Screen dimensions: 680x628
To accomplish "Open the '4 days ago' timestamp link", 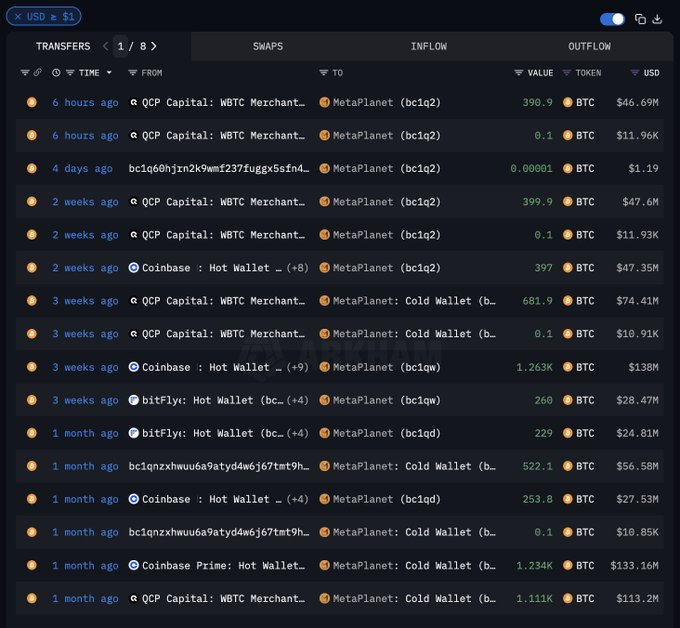I will point(82,168).
